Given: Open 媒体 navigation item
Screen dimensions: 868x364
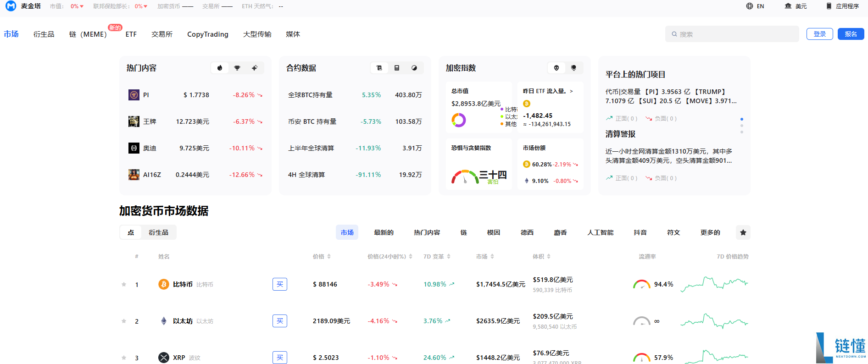Looking at the screenshot, I should click(x=293, y=34).
